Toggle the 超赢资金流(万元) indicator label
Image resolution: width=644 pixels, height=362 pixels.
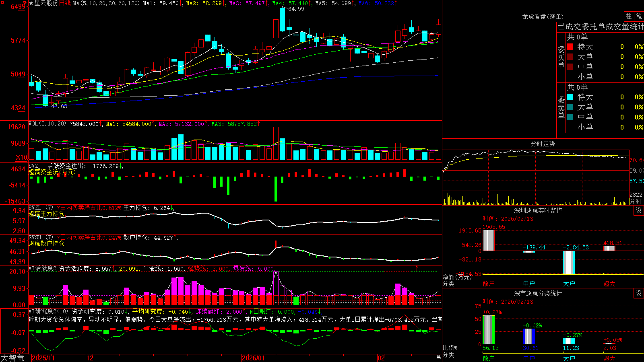(x=52, y=172)
